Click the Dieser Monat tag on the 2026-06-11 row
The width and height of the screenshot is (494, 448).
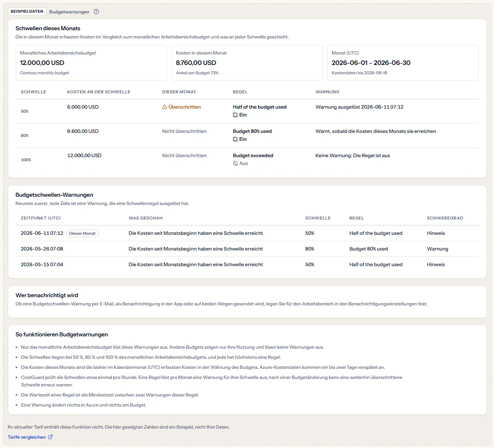tap(82, 233)
